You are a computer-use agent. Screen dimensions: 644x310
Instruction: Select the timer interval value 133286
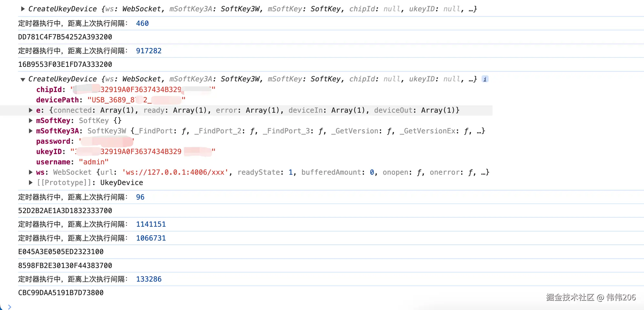tap(149, 279)
